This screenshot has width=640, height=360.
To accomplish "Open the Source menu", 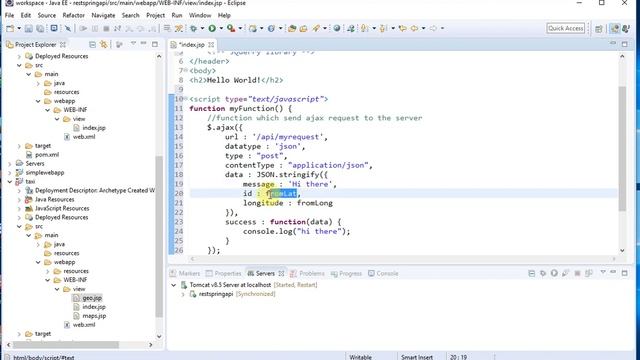I will coord(47,15).
